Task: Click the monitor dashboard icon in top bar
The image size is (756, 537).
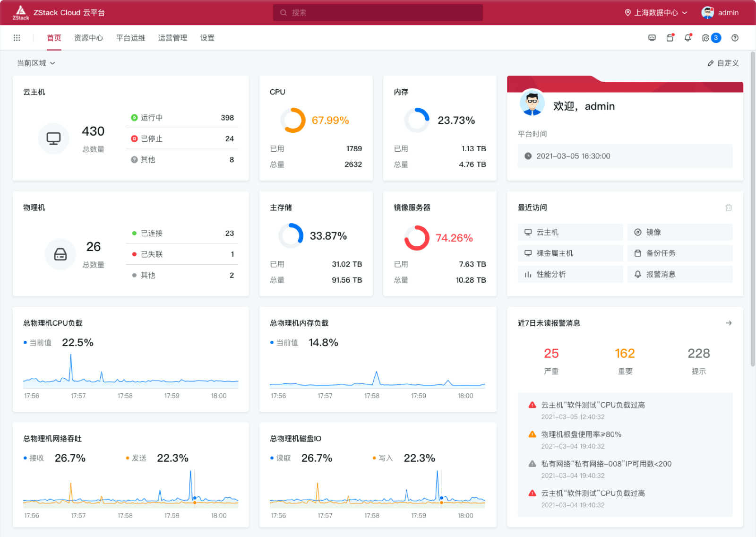Action: (652, 38)
